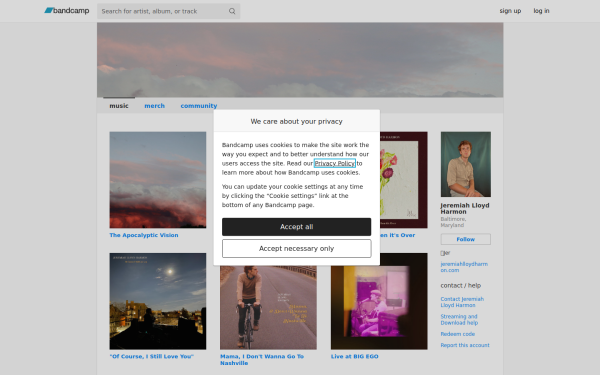Click the Jeremiah Lloyd Harmon artist name
600x375 pixels.
coord(465,209)
